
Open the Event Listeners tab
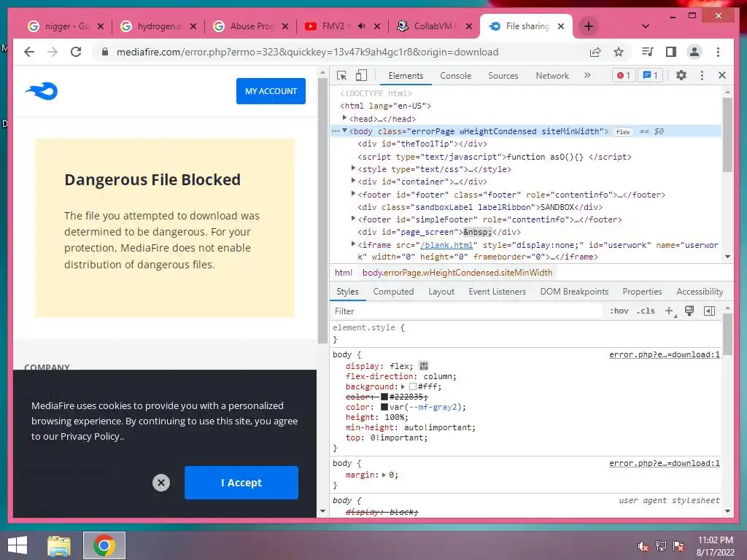[497, 292]
